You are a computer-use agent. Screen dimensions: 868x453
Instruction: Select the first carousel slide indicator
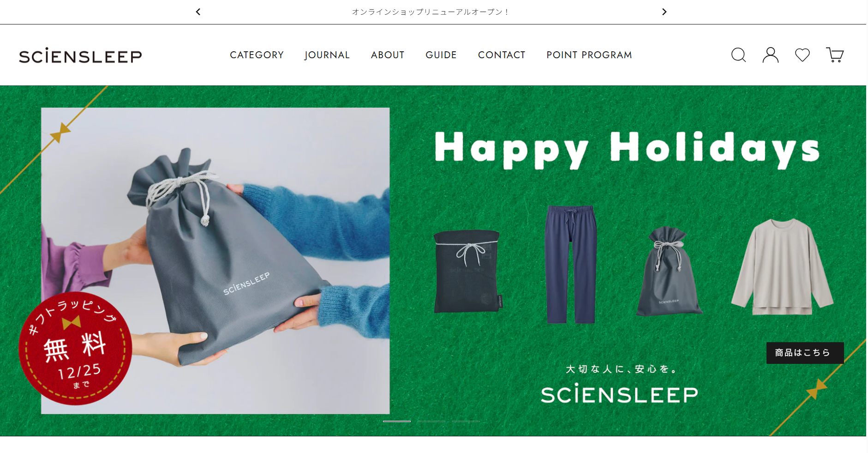[x=396, y=421]
